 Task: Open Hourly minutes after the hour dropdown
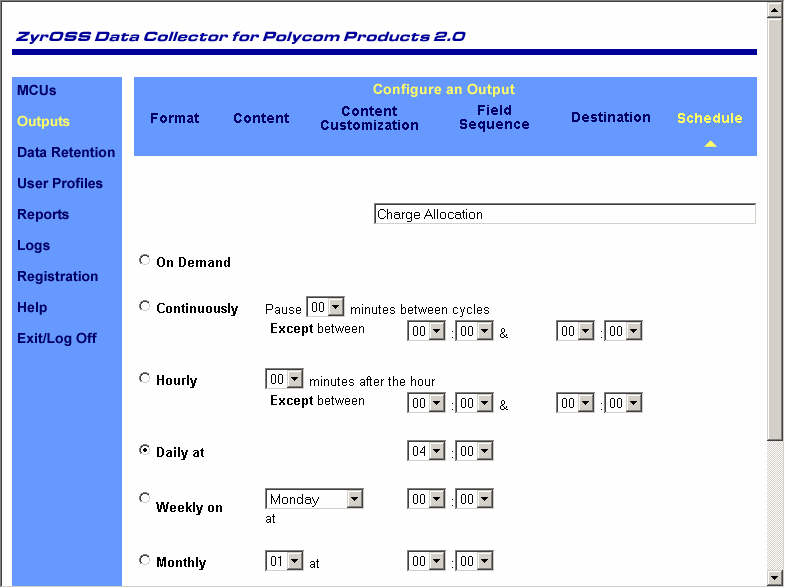(284, 379)
